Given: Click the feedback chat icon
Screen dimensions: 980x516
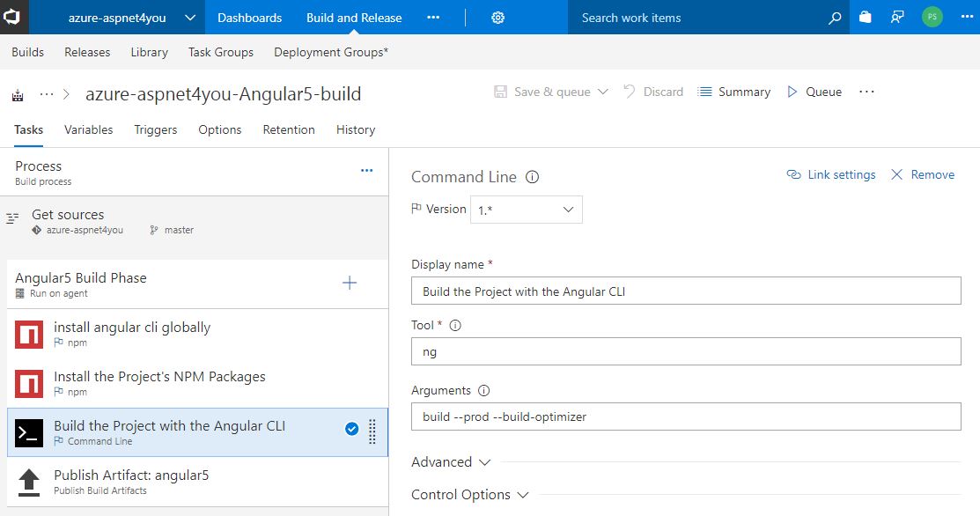Looking at the screenshot, I should coord(897,18).
